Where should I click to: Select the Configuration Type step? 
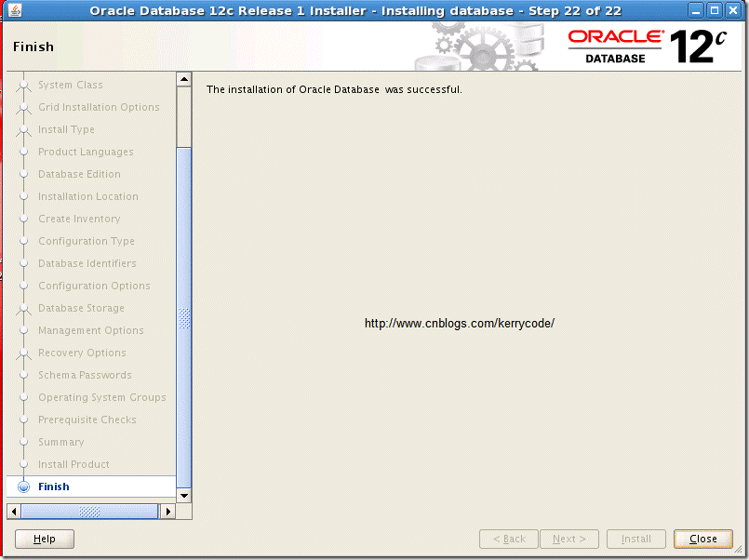pyautogui.click(x=87, y=241)
